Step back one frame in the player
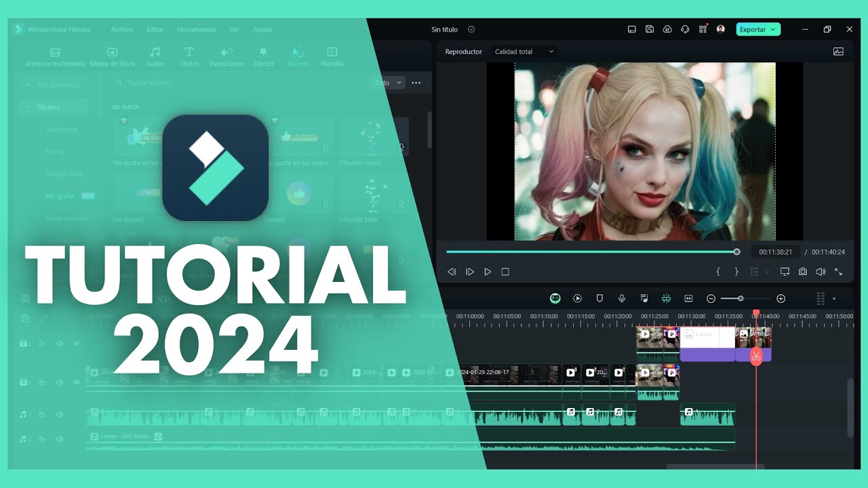The image size is (868, 488). click(x=452, y=272)
